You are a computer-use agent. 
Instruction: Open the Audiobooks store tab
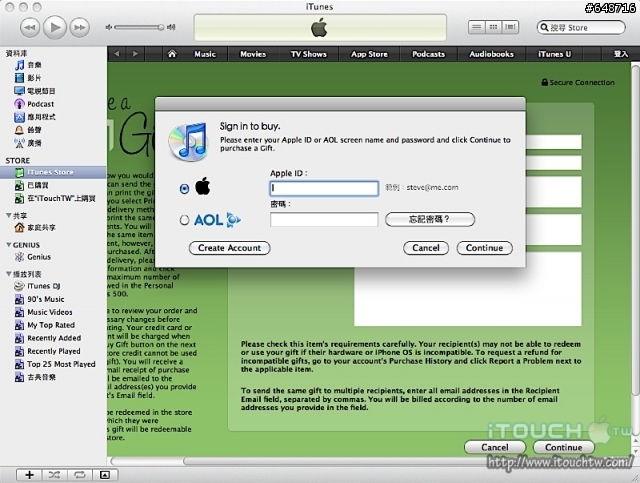pyautogui.click(x=491, y=54)
